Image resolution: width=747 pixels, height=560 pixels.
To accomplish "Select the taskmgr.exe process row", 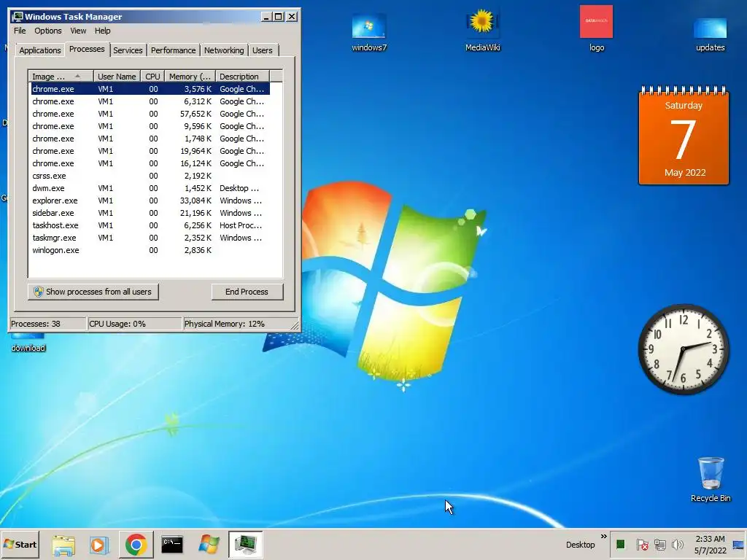I will [x=150, y=238].
